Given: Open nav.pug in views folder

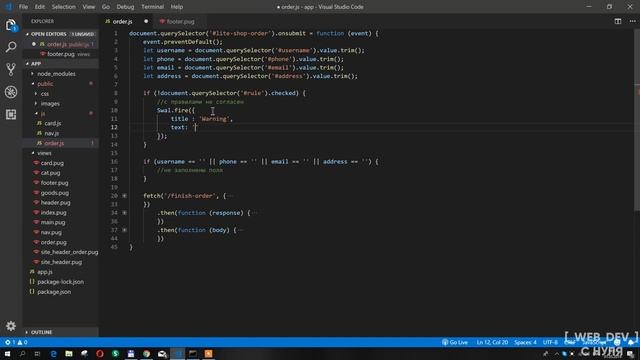Looking at the screenshot, I should click(51, 232).
